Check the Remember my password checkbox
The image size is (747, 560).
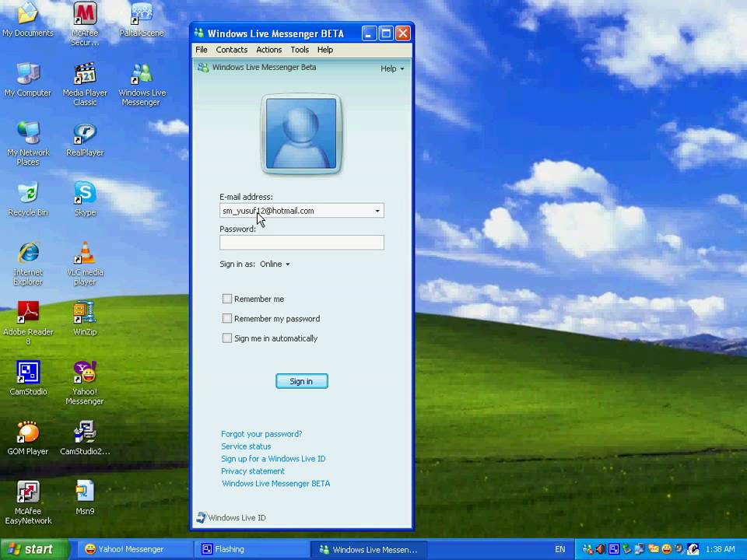227,318
